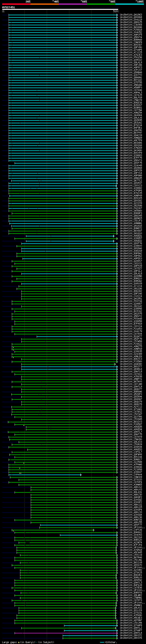Viewport: 146px width, 644px height.
Task: Select hit label UniRef100_Q39957
Action: coord(131,238)
